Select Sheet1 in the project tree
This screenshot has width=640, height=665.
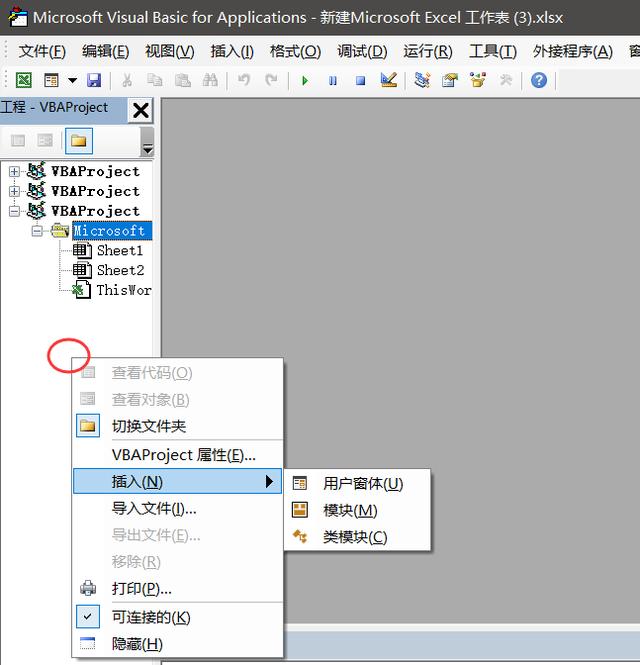[120, 250]
